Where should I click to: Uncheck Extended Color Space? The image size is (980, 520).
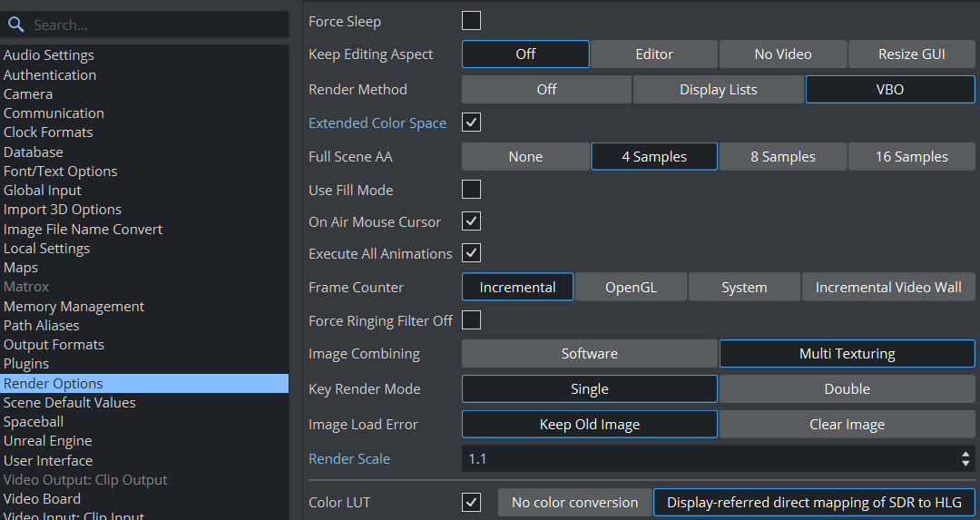point(472,123)
